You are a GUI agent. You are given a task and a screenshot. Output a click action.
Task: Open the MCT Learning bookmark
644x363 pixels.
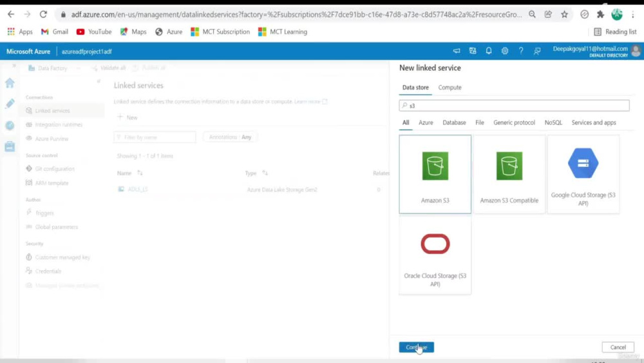tap(283, 32)
